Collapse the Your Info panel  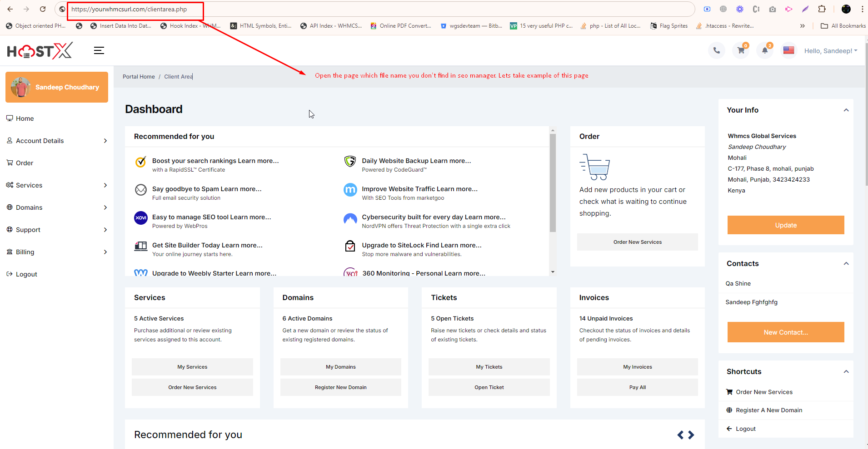(x=846, y=110)
